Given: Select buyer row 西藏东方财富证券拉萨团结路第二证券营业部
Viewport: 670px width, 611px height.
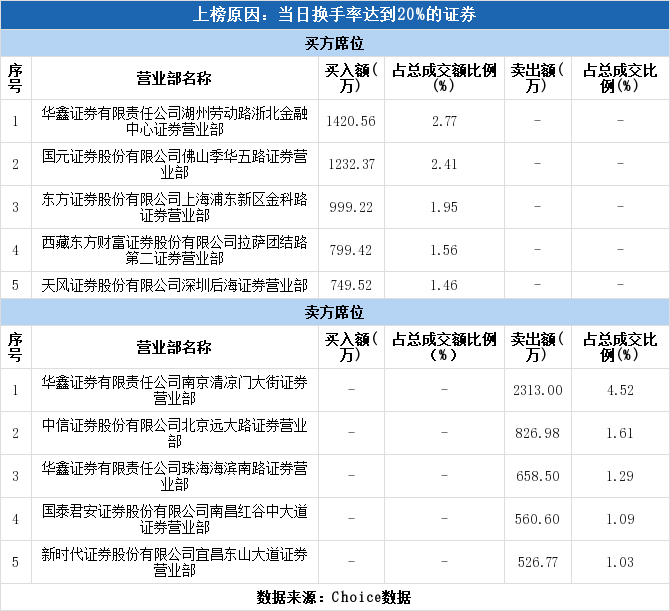Looking at the screenshot, I should 335,250.
